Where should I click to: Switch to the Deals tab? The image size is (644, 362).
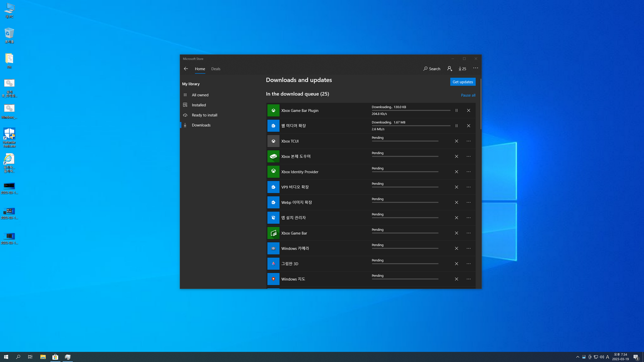coord(216,69)
